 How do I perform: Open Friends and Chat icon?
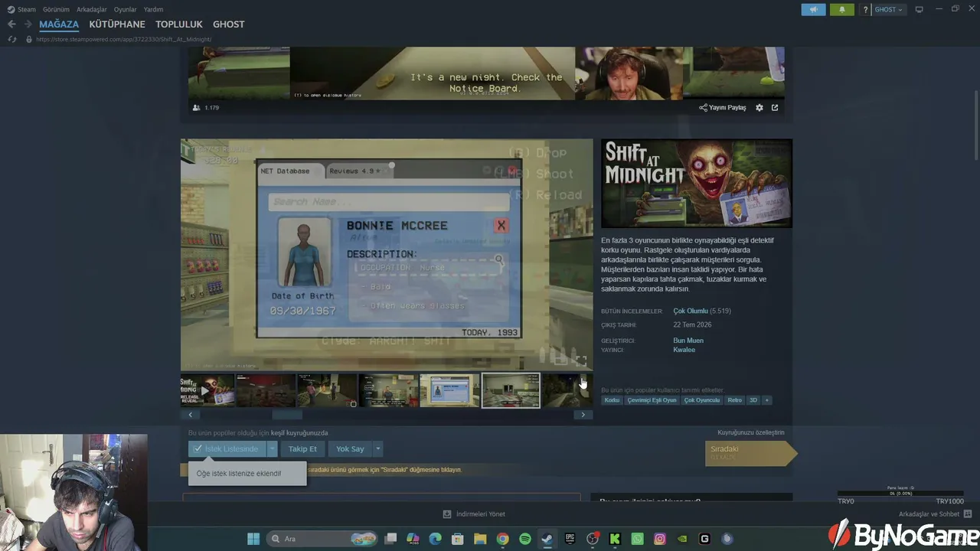pyautogui.click(x=968, y=514)
